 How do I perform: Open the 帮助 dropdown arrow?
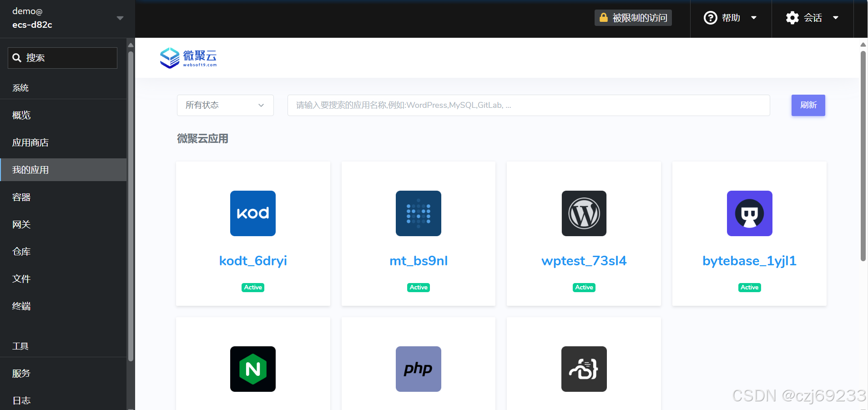coord(753,18)
